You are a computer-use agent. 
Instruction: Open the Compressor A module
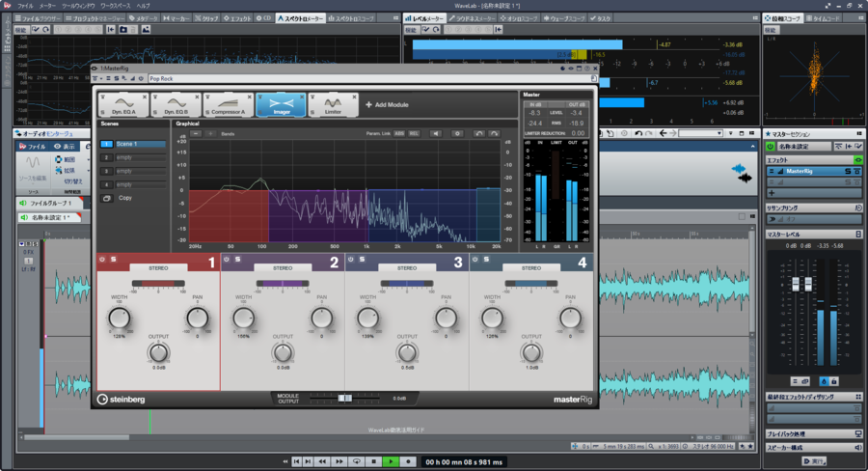click(228, 105)
